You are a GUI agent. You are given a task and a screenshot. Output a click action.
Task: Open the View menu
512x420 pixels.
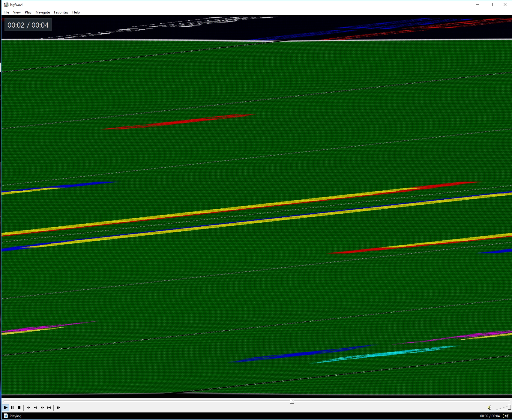coord(17,12)
